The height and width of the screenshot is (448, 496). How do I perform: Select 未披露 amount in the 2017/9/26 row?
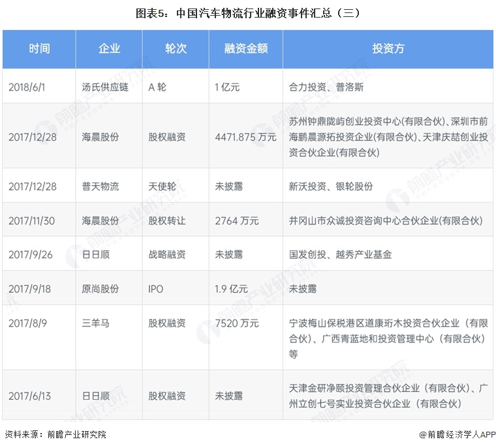click(228, 254)
